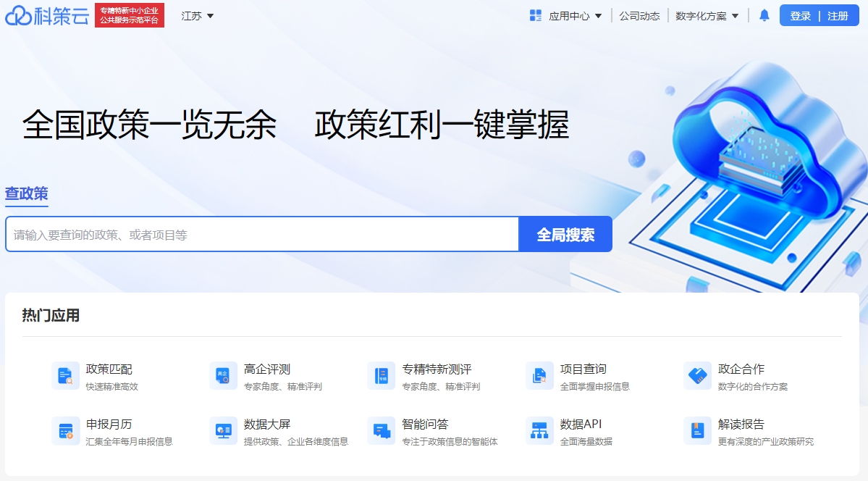The image size is (868, 481).
Task: Click the 注册 registration link
Action: [837, 14]
